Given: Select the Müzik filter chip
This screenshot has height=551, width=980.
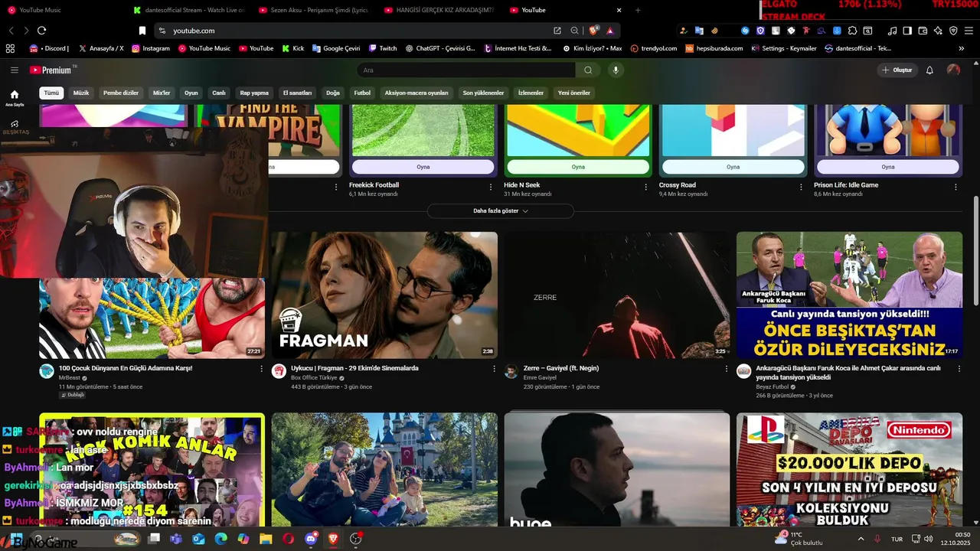Looking at the screenshot, I should pos(81,93).
